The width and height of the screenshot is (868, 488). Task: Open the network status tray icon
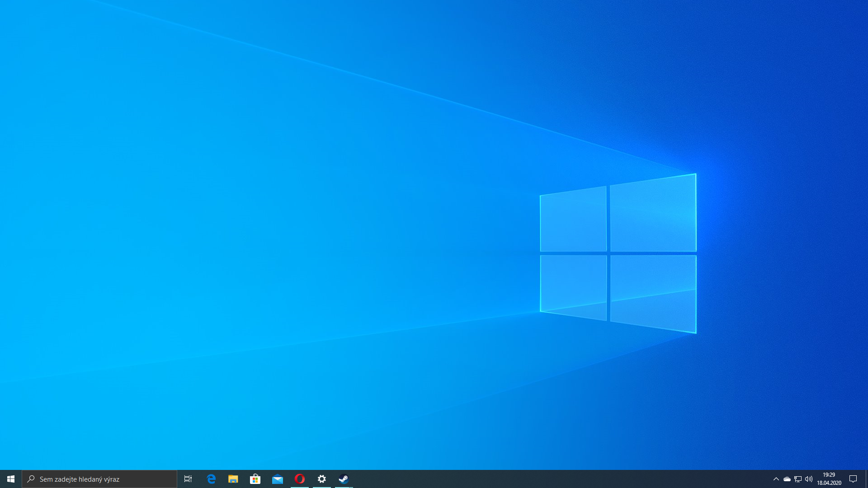point(798,479)
